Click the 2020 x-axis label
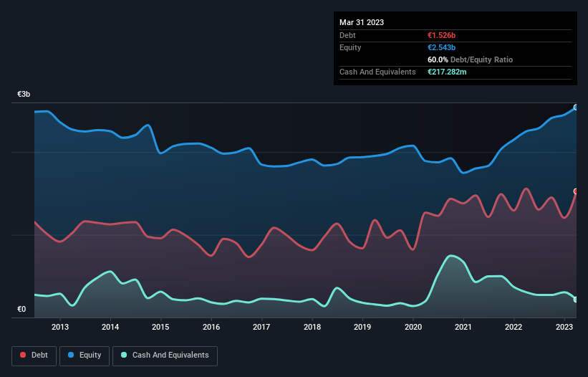 pyautogui.click(x=413, y=327)
